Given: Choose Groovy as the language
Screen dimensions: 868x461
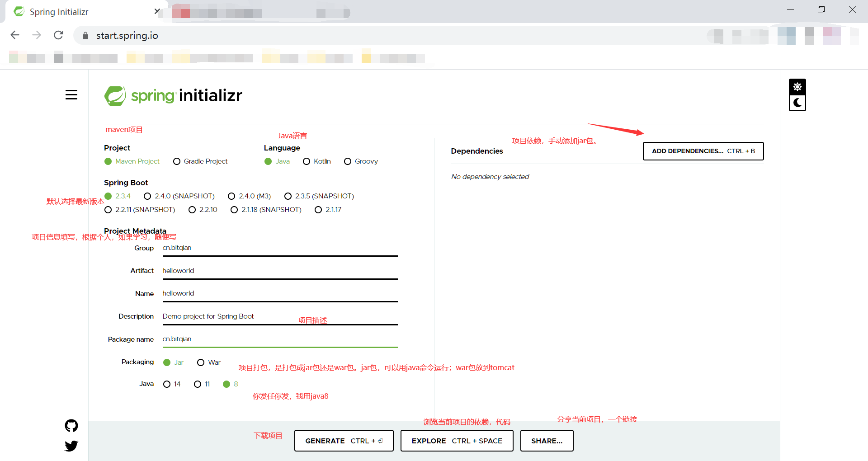Looking at the screenshot, I should [361, 161].
